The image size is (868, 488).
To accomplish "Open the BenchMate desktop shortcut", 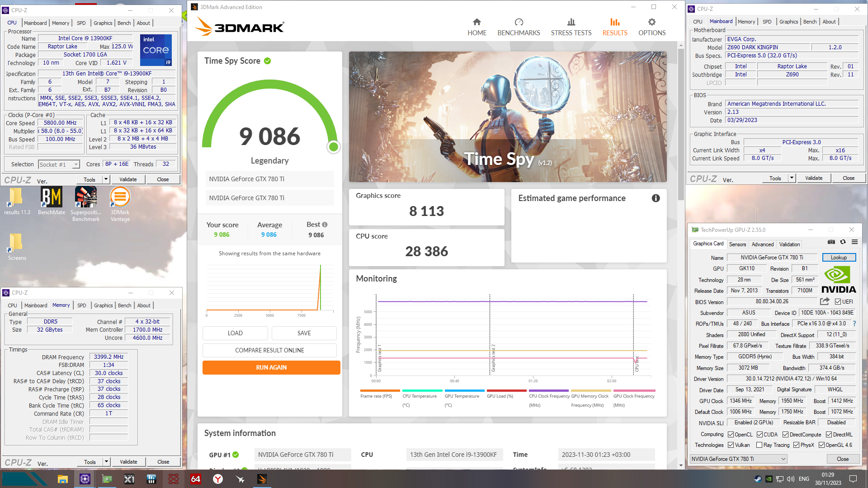I will pos(52,201).
